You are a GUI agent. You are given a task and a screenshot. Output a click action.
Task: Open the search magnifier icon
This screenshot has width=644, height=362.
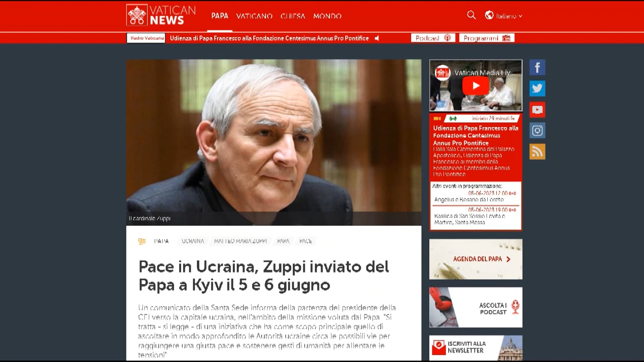(471, 15)
